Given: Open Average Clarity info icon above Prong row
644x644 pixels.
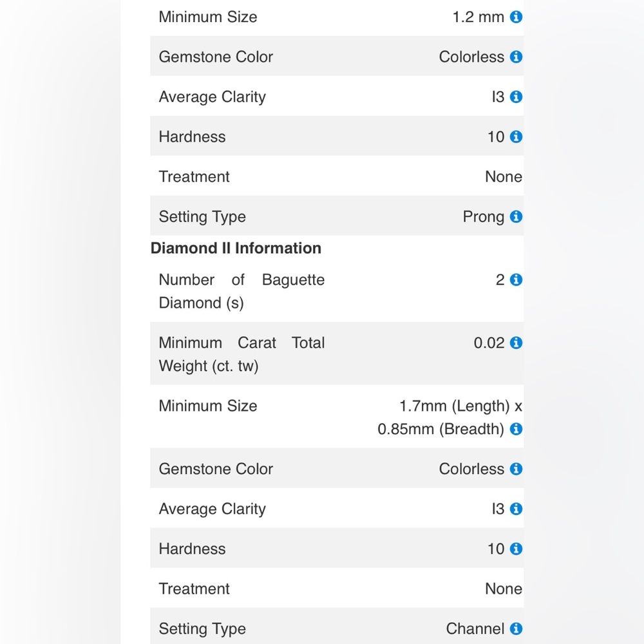Looking at the screenshot, I should pos(516,97).
